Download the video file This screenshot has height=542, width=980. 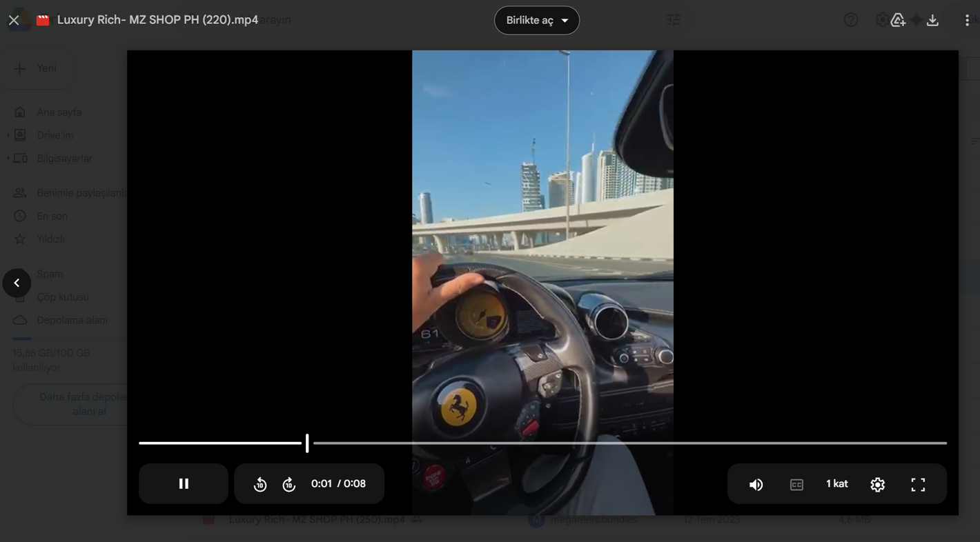[x=932, y=20]
